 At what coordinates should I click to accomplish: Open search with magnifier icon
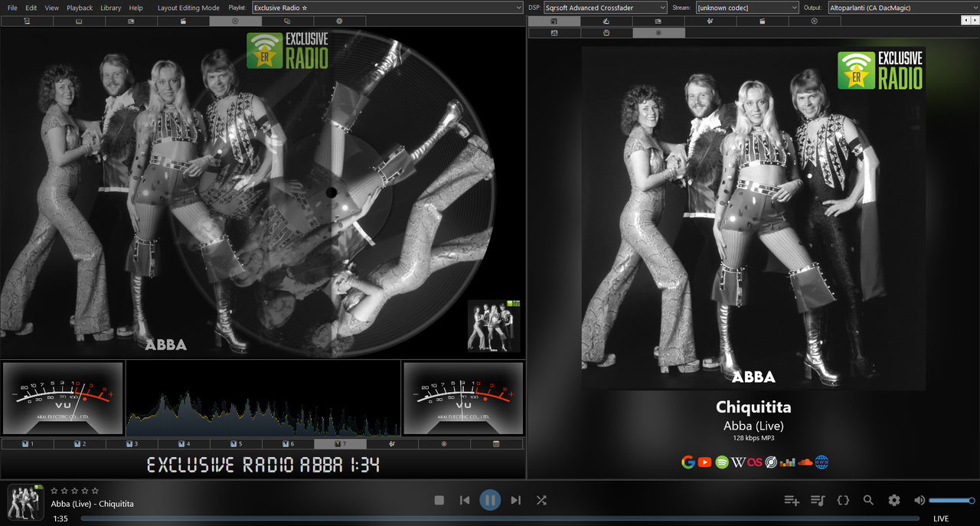pyautogui.click(x=868, y=500)
